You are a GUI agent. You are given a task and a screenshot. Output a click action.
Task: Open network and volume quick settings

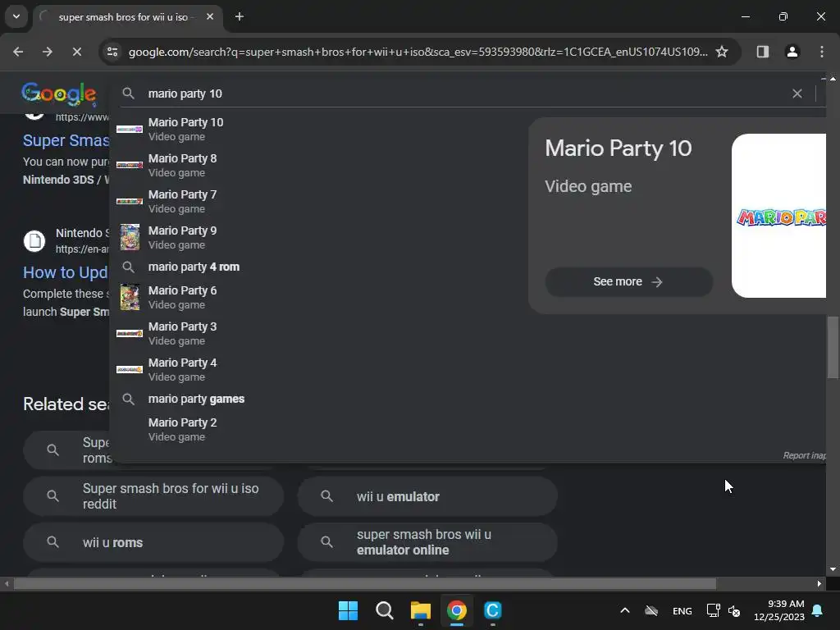point(724,610)
